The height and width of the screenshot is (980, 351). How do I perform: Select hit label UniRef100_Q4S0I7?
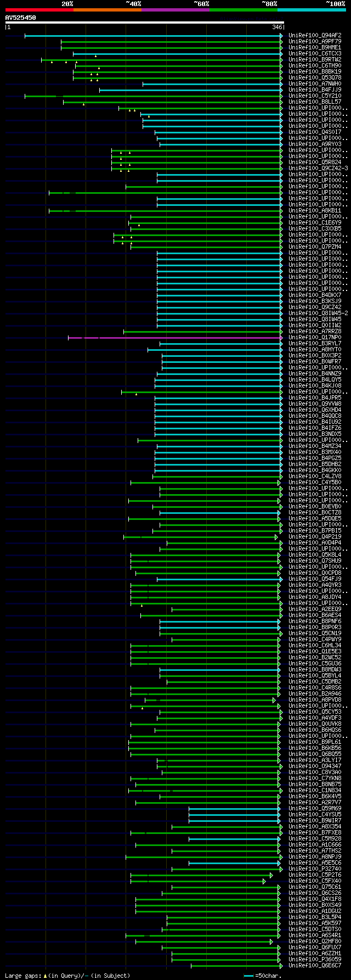click(315, 132)
